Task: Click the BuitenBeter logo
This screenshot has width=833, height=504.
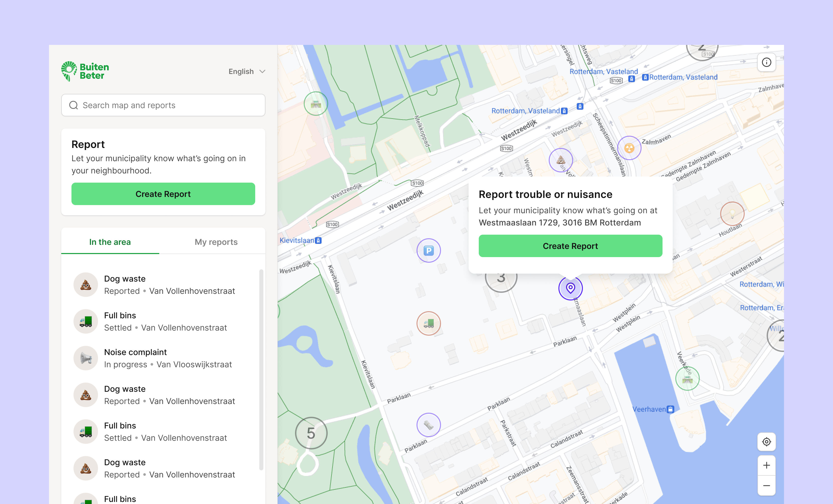Action: pos(84,71)
